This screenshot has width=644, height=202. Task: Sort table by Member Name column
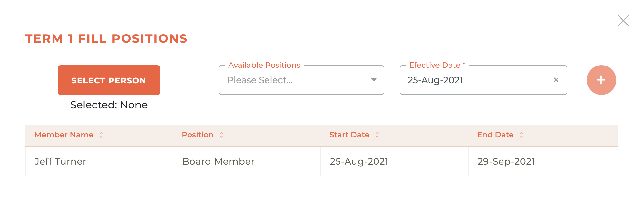click(x=101, y=135)
